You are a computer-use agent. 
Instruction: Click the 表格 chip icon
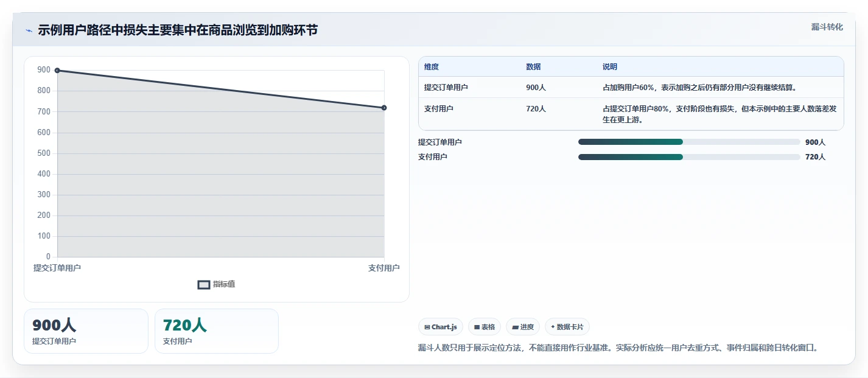(477, 327)
